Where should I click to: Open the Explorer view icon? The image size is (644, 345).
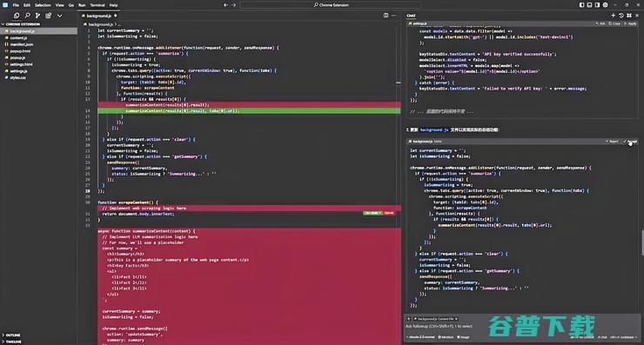coord(17,16)
